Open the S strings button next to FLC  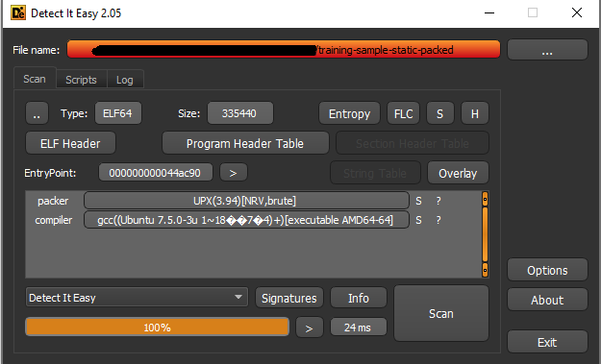[440, 113]
